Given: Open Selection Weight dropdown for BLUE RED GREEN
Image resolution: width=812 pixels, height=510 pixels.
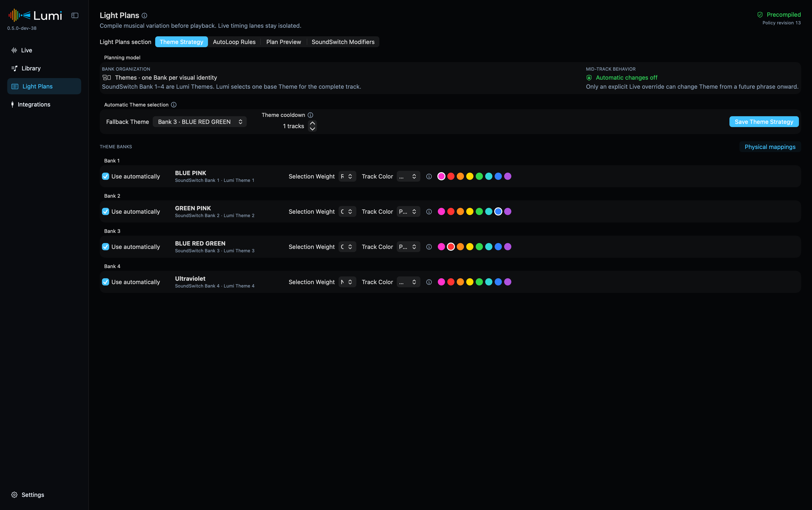Looking at the screenshot, I should [x=347, y=247].
